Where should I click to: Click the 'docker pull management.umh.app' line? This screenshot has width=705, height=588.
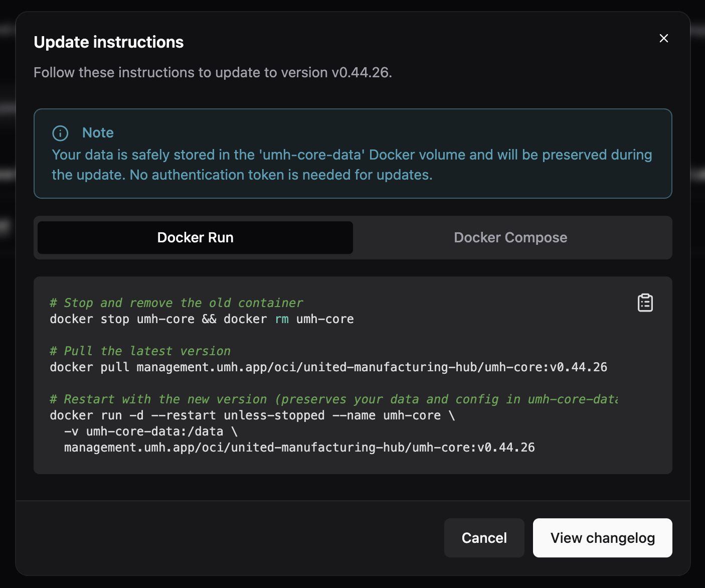pos(328,367)
